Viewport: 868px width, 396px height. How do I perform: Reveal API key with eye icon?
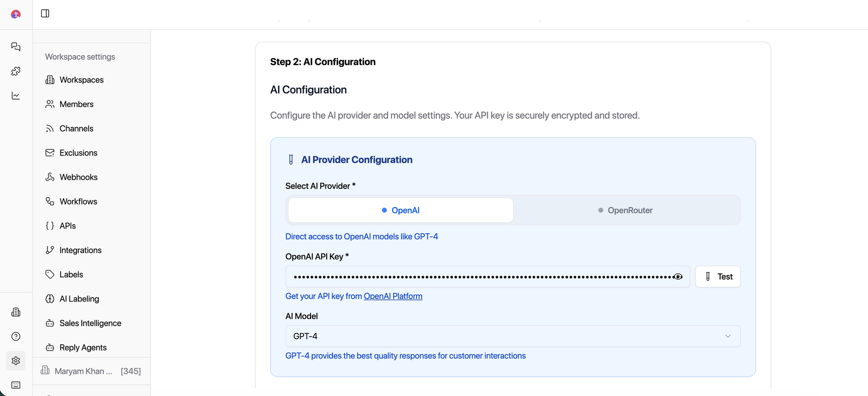pyautogui.click(x=678, y=277)
